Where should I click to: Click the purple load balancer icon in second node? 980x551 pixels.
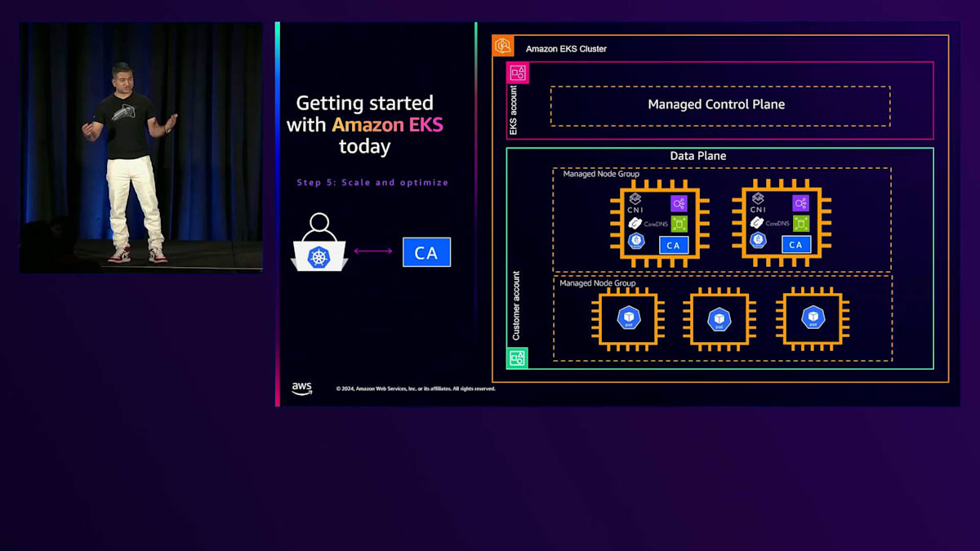coord(801,203)
